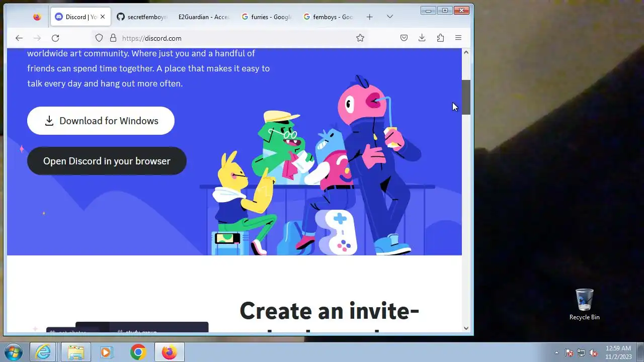Click Download for Windows button
644x362 pixels.
click(x=101, y=121)
